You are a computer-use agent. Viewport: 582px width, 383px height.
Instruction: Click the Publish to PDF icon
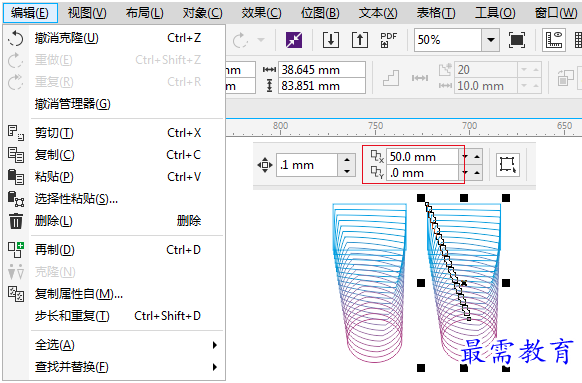pos(389,40)
